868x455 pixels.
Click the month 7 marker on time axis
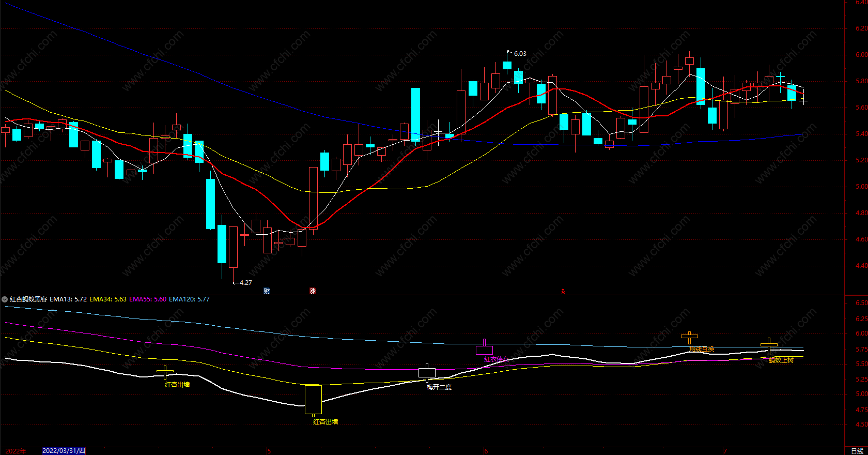(725, 451)
